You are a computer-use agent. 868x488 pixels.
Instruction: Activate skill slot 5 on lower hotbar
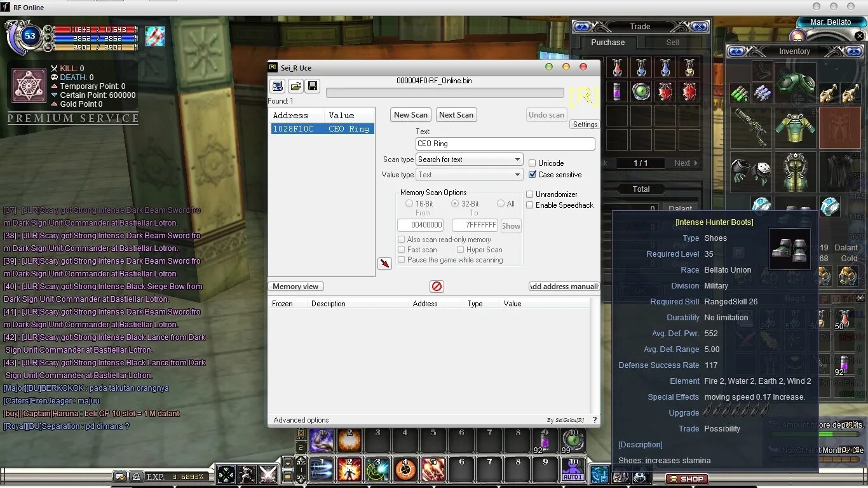click(433, 470)
